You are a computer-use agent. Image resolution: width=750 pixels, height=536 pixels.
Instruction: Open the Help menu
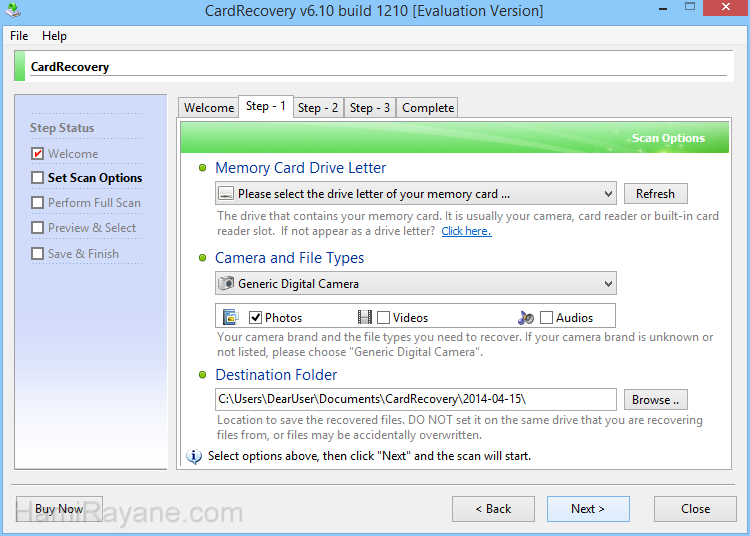pyautogui.click(x=55, y=36)
